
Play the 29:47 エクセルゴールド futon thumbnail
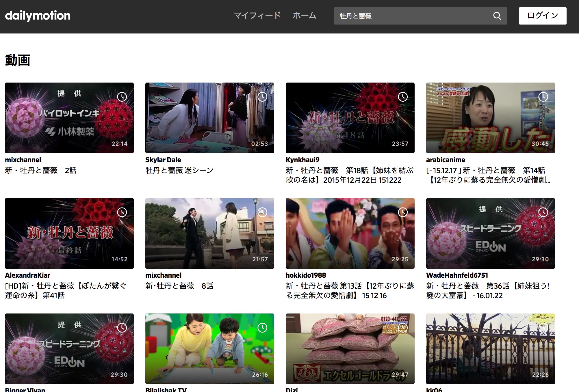click(350, 349)
